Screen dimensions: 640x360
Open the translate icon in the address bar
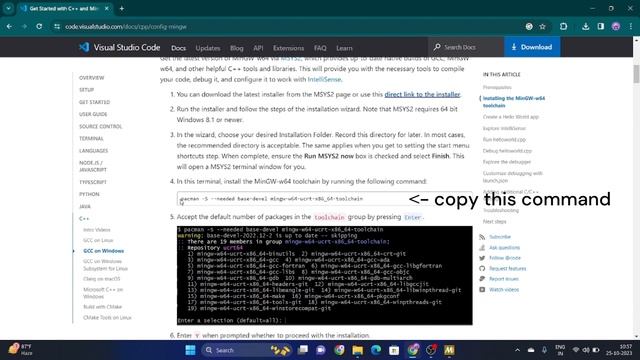pos(529,27)
